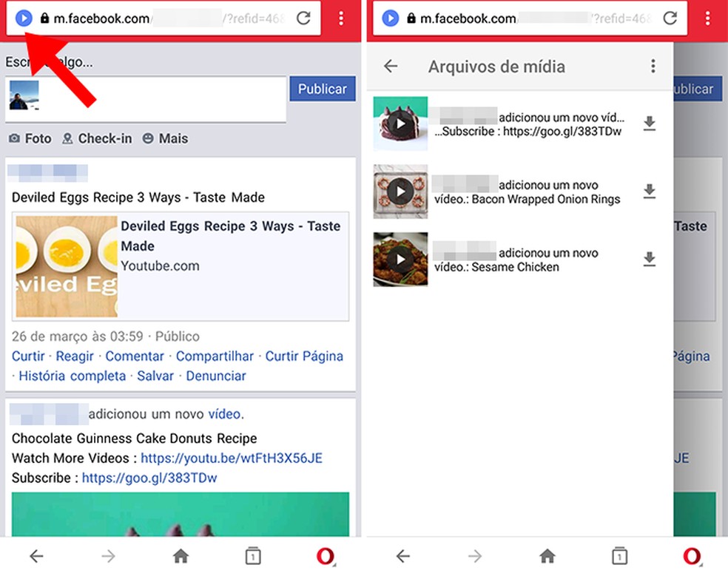Viewport: 728px width, 576px height.
Task: Click the Reagir link
Action: click(75, 356)
